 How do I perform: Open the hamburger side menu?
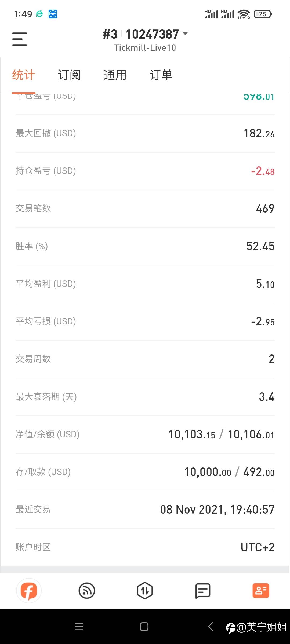point(20,39)
